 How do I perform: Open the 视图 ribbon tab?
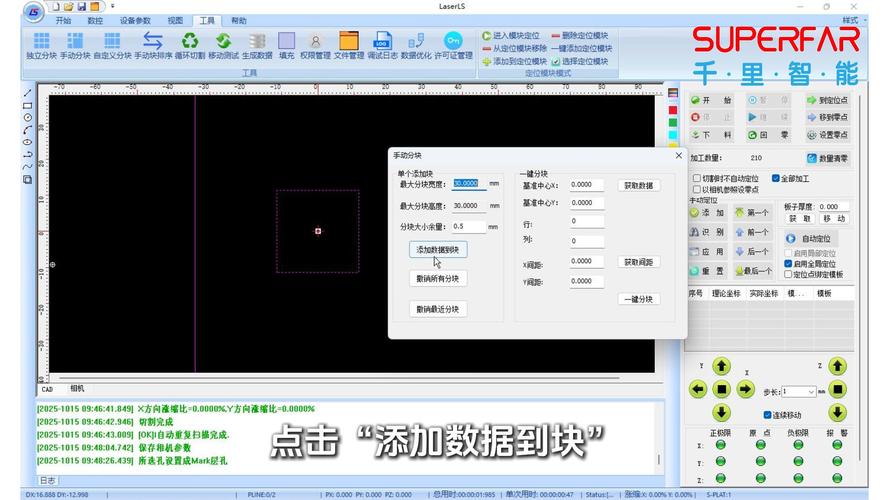point(175,20)
